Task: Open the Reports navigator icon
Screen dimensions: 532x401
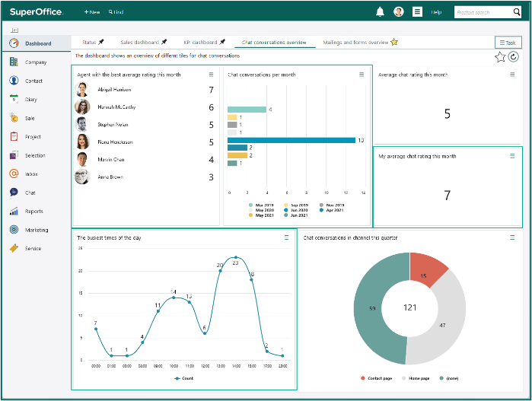Action: [x=14, y=211]
